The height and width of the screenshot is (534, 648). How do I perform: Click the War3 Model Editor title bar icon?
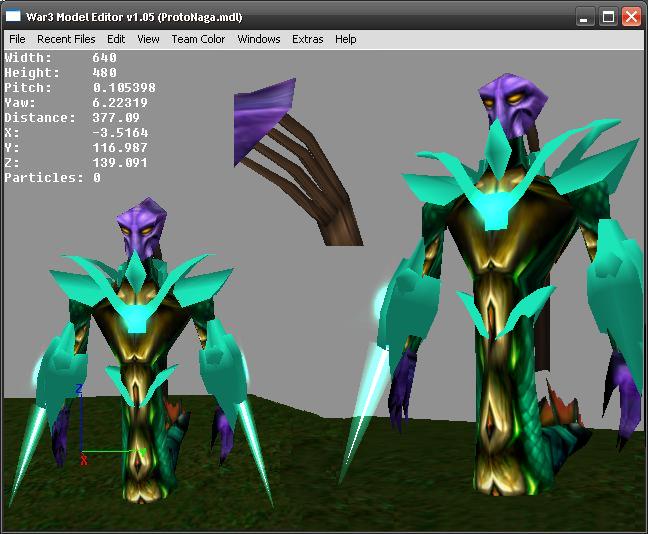pyautogui.click(x=13, y=17)
